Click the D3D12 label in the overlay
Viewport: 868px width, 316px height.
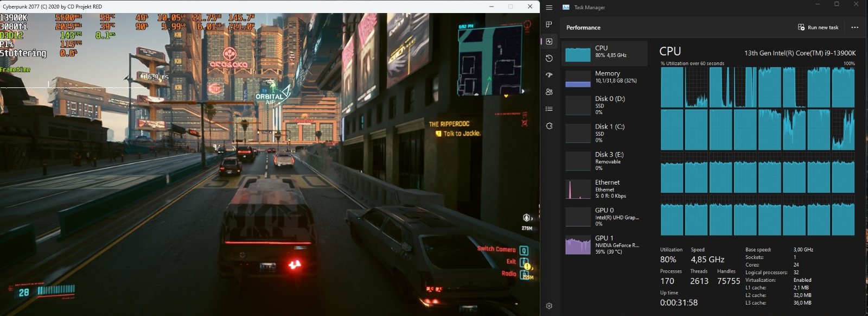[x=12, y=35]
